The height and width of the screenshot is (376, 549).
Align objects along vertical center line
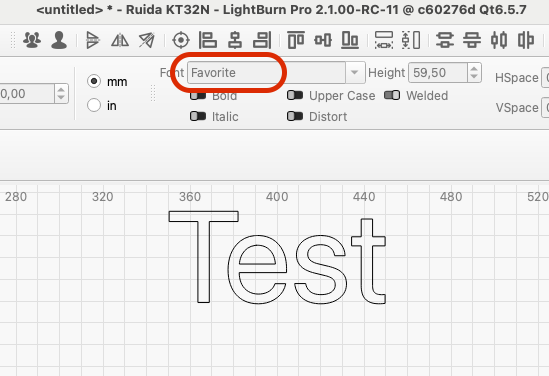point(235,40)
